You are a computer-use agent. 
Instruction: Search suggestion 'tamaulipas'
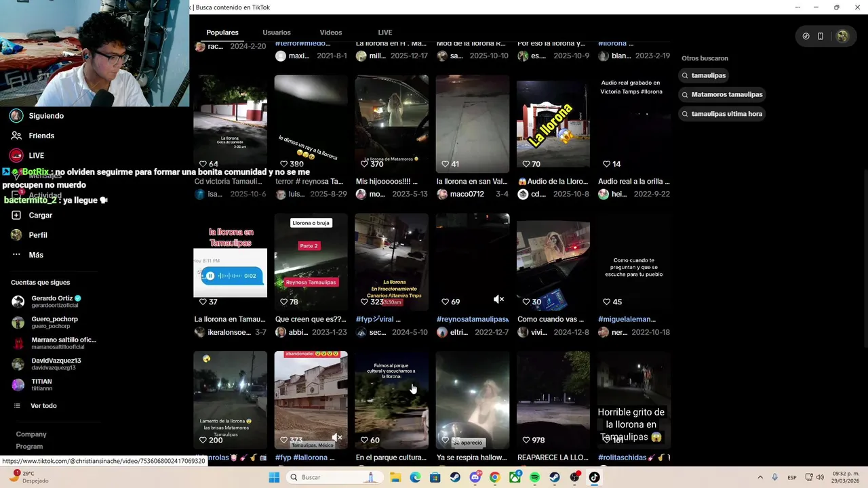coord(704,75)
